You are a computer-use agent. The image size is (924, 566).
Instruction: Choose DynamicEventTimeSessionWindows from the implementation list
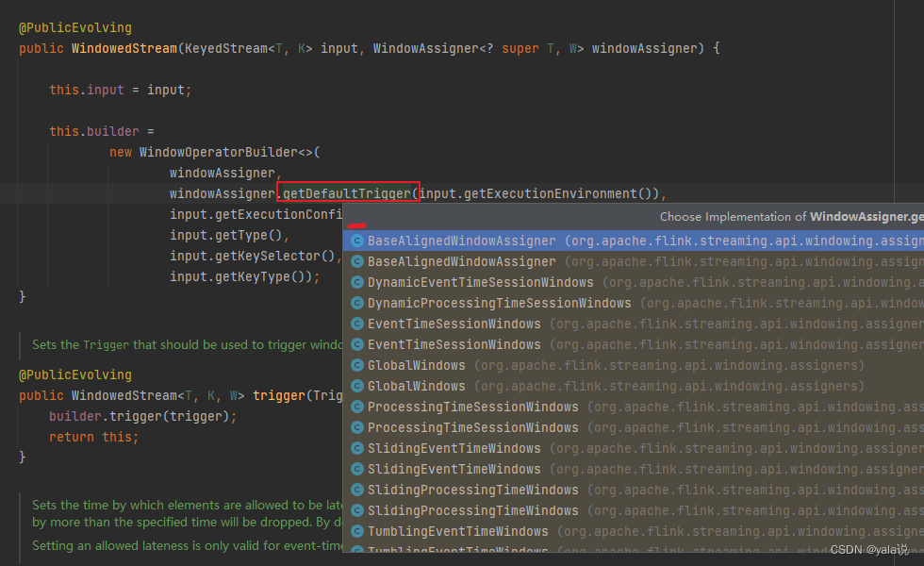click(480, 282)
